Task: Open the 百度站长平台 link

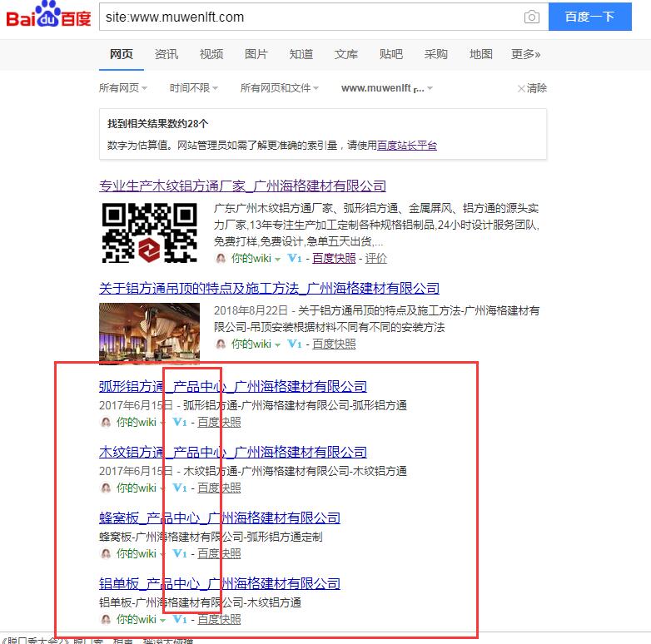Action: coord(407,146)
